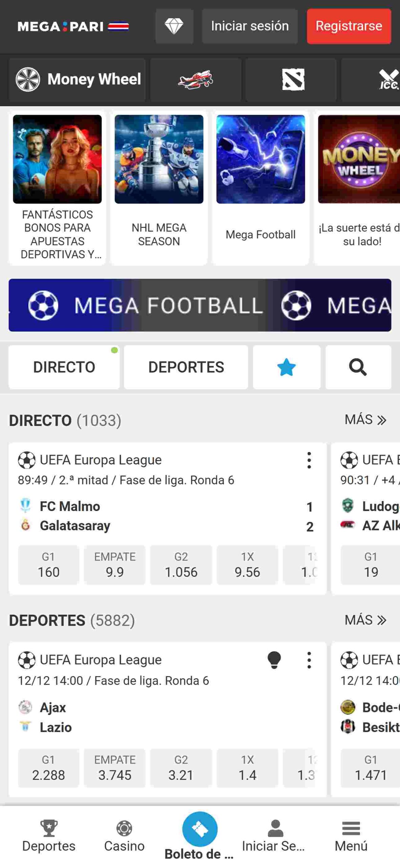Switch to the DEPORTES tab
This screenshot has width=400, height=868.
coord(186,367)
